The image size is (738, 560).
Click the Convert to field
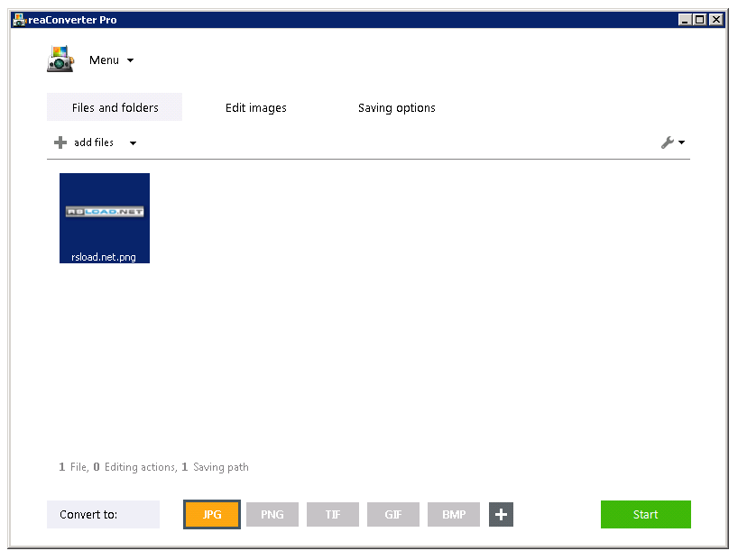[x=103, y=514]
